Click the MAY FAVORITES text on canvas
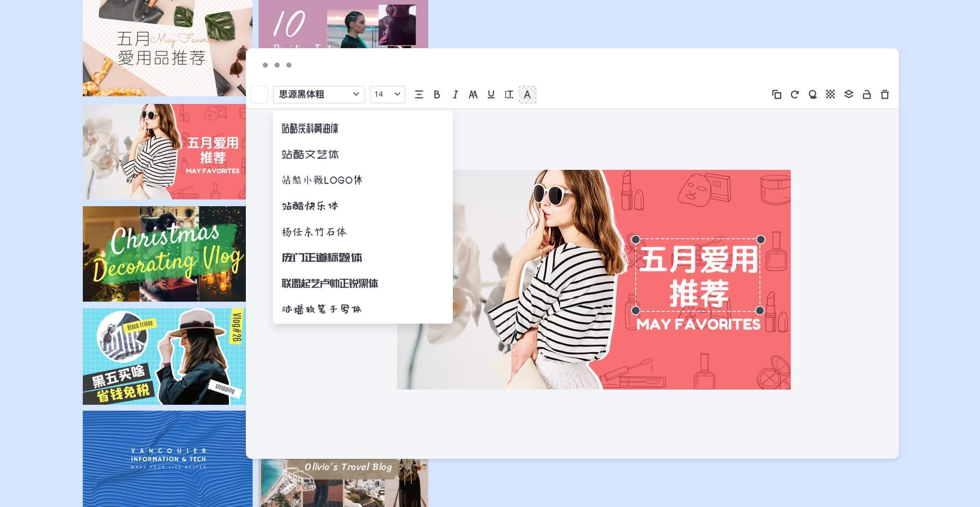The image size is (980, 507). coord(698,324)
